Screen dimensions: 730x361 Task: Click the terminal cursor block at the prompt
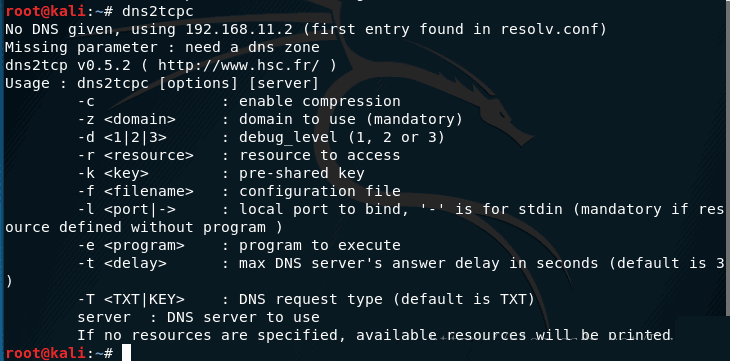(x=126, y=353)
